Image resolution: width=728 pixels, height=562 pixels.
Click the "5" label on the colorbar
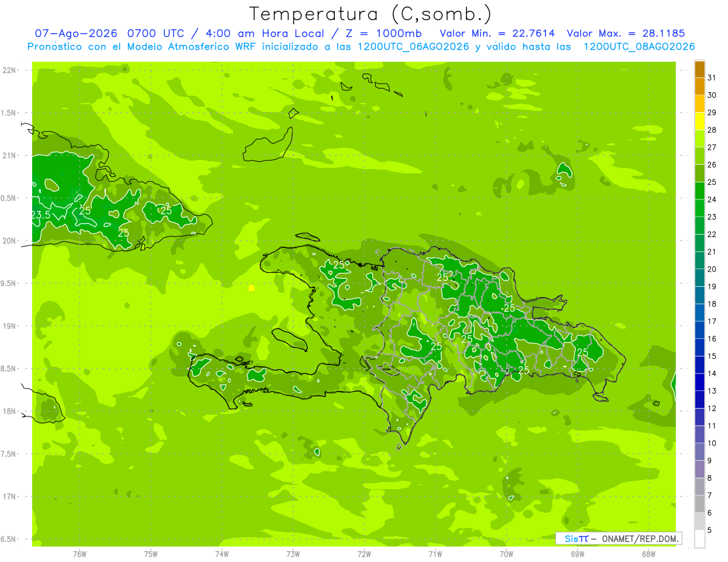click(x=710, y=530)
